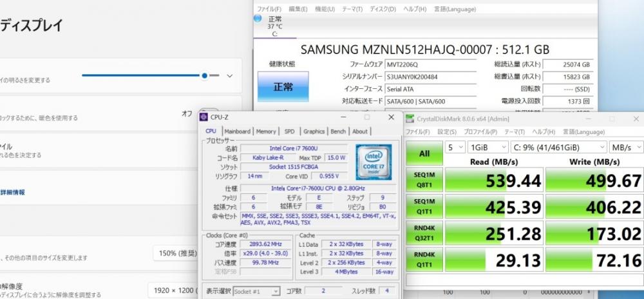Click the total host reads value 25074 GB
Viewport: 644px width, 299px height.
(568, 64)
